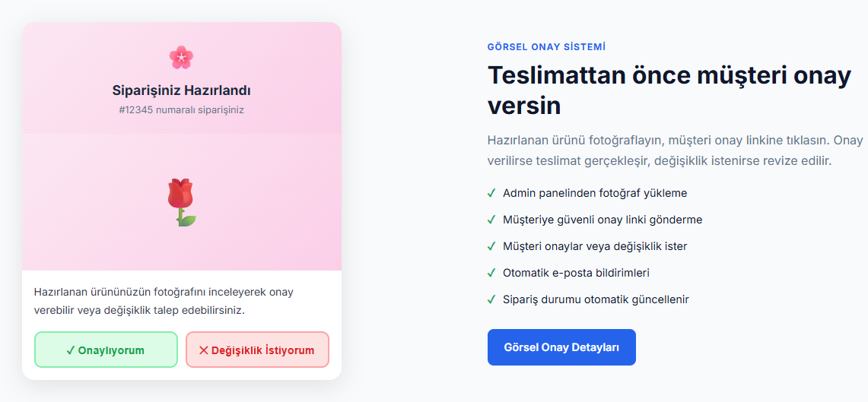Image resolution: width=868 pixels, height=402 pixels.
Task: Click the Admin panelinden fotoğraf yükleme item
Action: click(595, 193)
